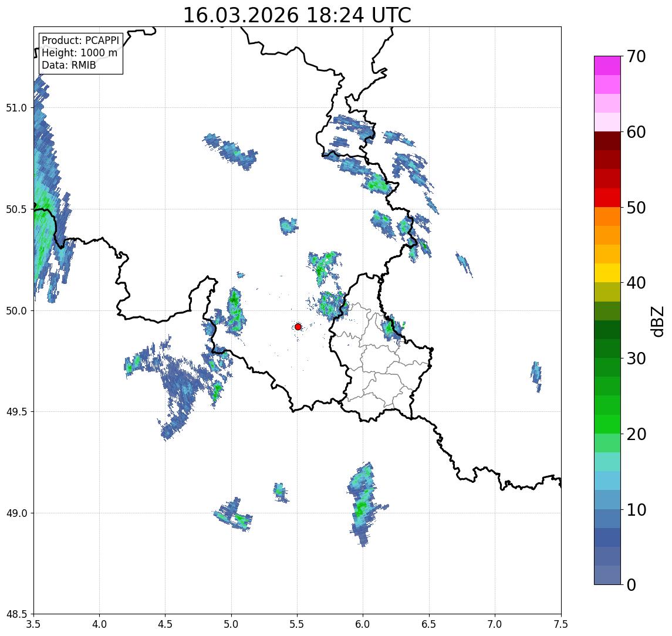672x636 pixels.
Task: Click the plot title 16.03.2026 18:24 UTC
Action: tap(297, 15)
